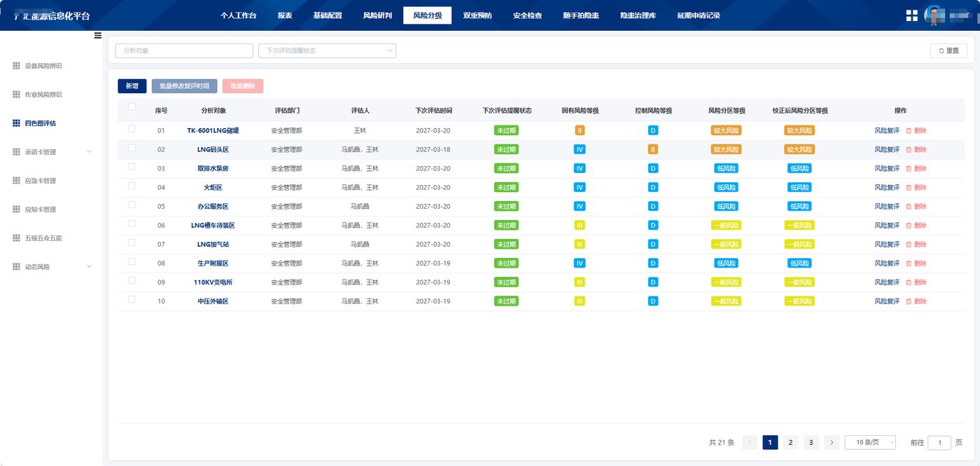This screenshot has height=466, width=980.
Task: Open the 安全检查 top tab
Action: 527,15
